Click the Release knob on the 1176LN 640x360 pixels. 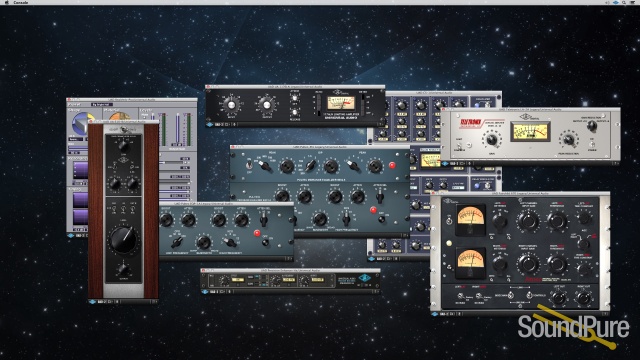[x=295, y=112]
